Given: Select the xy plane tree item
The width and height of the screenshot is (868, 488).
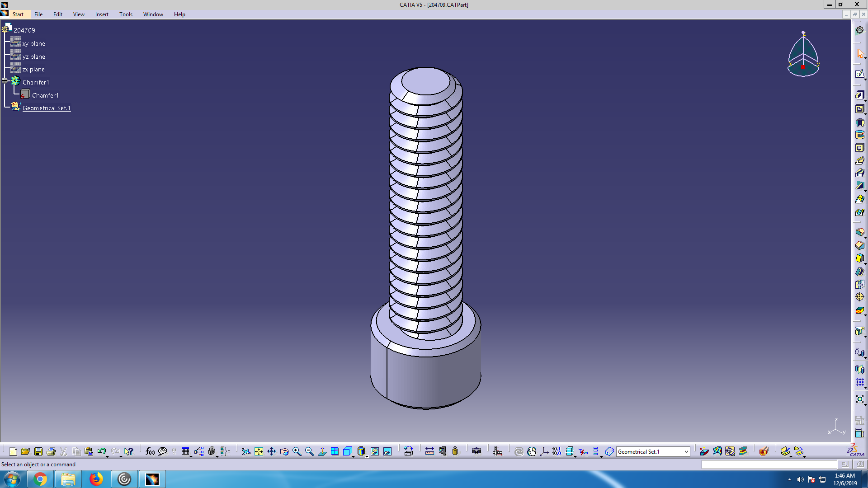Looking at the screenshot, I should (33, 44).
